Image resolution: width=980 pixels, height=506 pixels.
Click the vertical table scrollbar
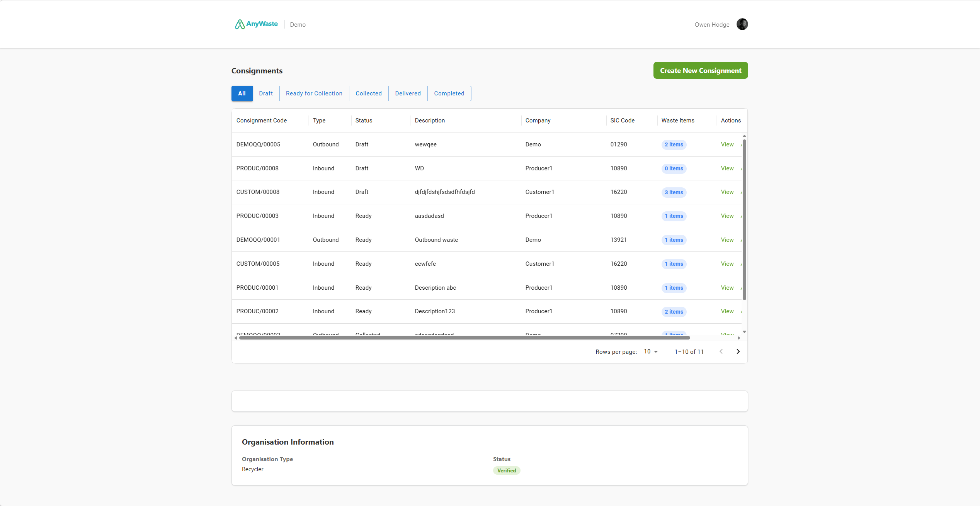pos(744,219)
